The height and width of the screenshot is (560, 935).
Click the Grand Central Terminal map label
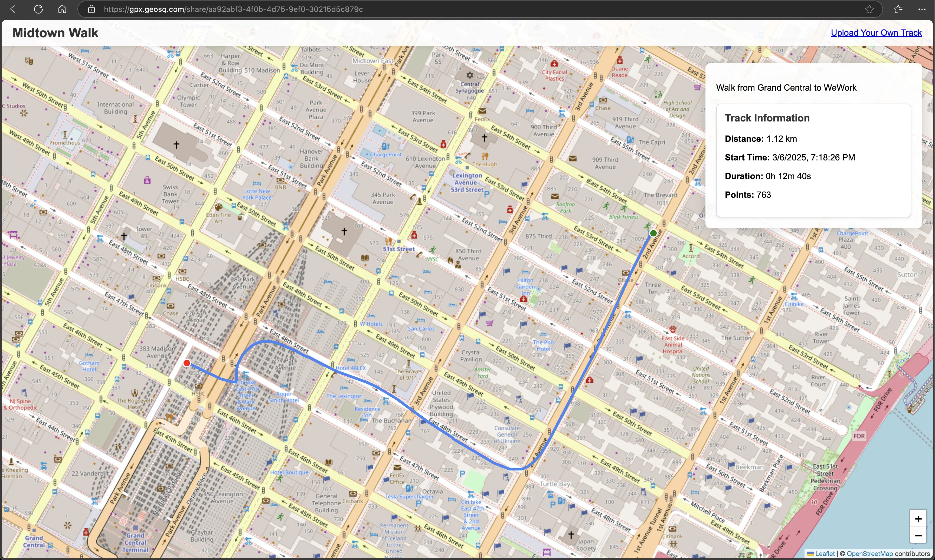(135, 542)
